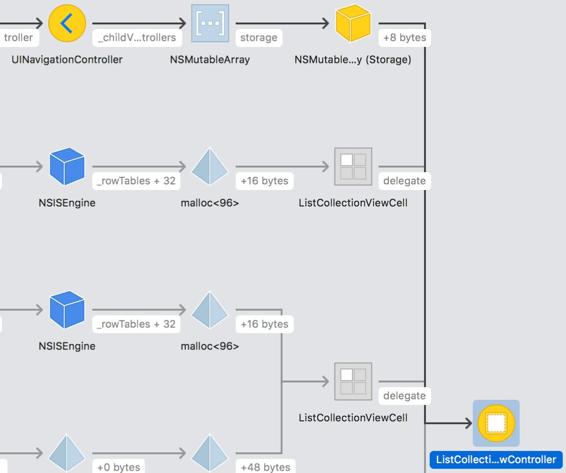Select the storage reference label

259,38
